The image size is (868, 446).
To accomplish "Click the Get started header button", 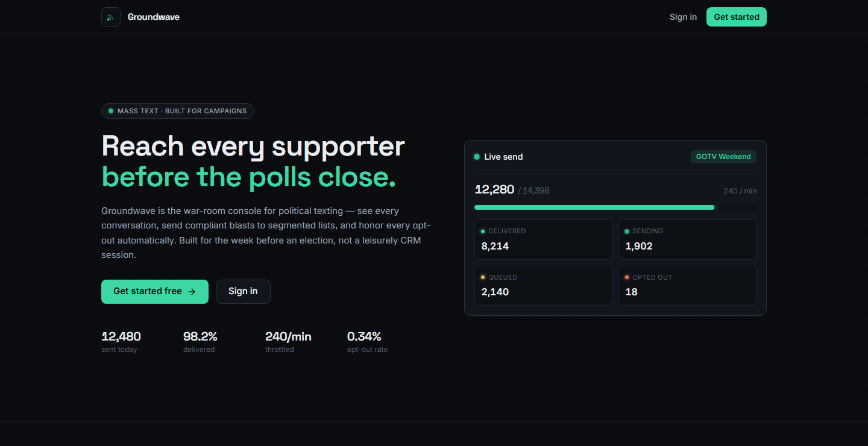I will tap(737, 17).
